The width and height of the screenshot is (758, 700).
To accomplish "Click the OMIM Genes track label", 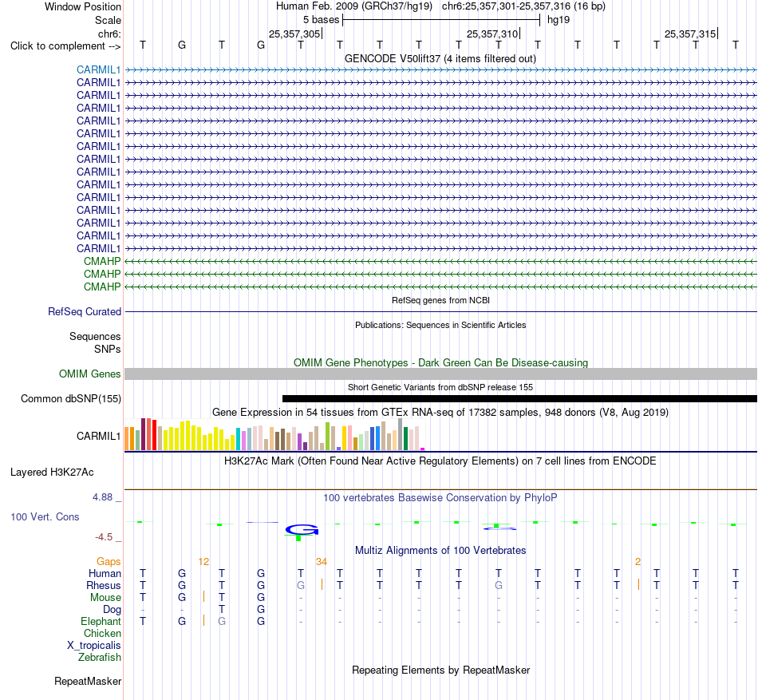I will point(90,374).
